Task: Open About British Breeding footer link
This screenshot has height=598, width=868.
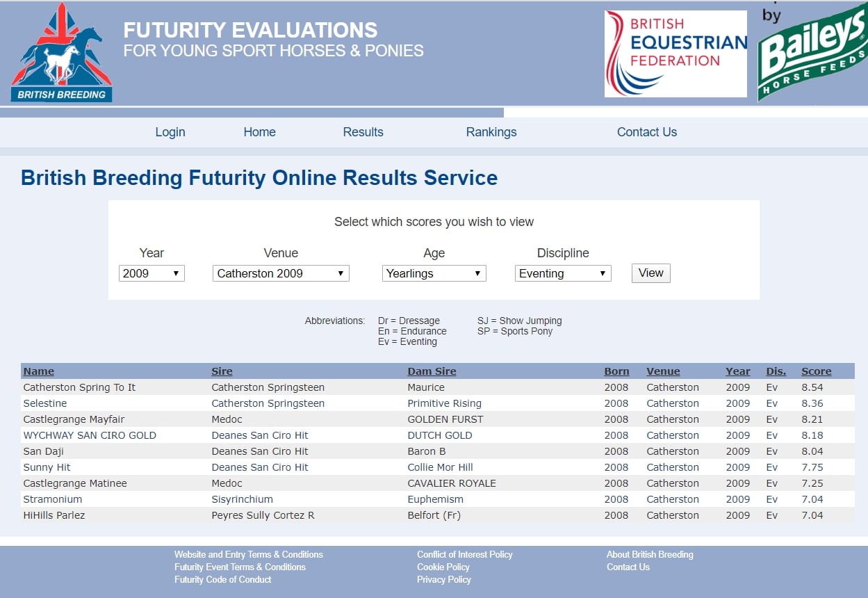Action: coord(650,554)
